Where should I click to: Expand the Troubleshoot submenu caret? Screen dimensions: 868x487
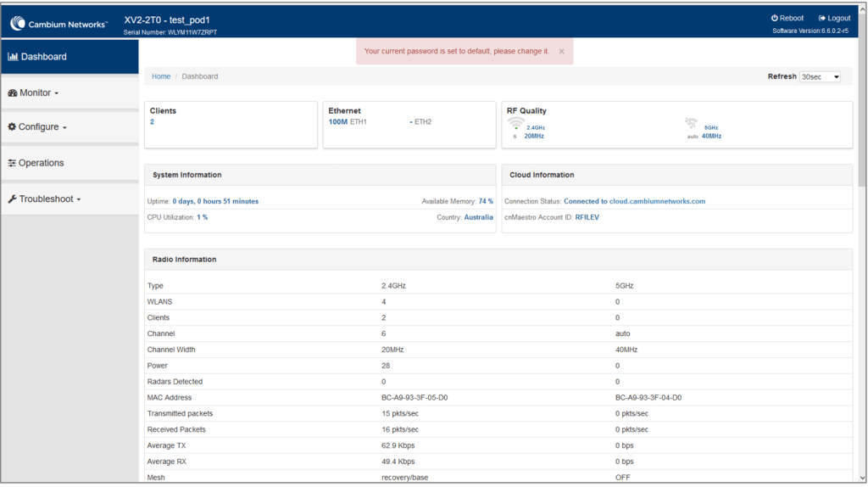pyautogui.click(x=79, y=200)
